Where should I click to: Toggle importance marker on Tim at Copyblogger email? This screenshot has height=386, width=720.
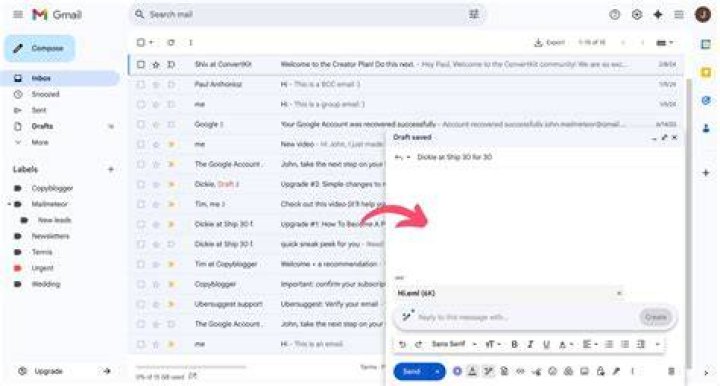click(171, 264)
